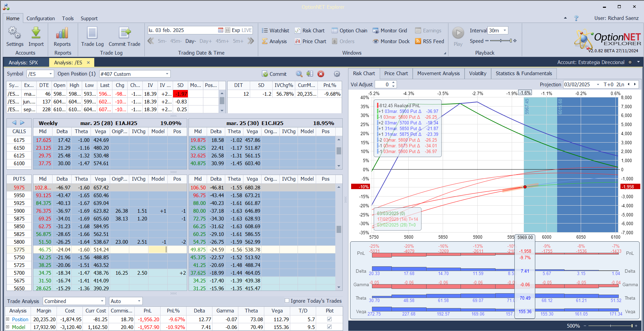The width and height of the screenshot is (644, 331).
Task: Go to next expiration with right arrow
Action: pyautogui.click(x=22, y=123)
